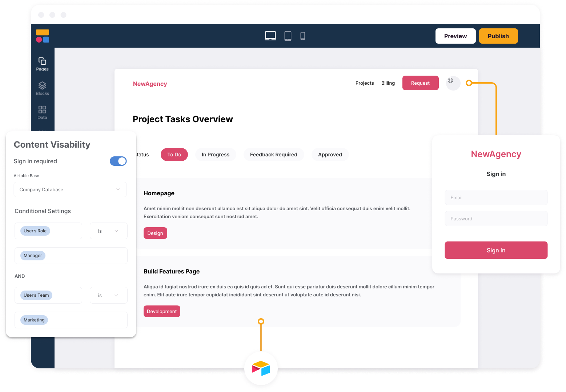This screenshot has height=392, width=566.
Task: Open the 'is' dropdown beside User's Team
Action: click(x=109, y=295)
